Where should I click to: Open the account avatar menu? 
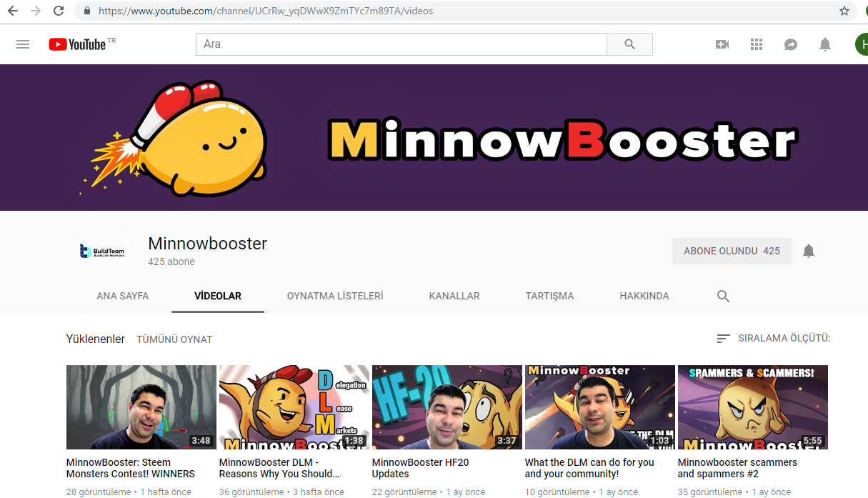coord(861,44)
